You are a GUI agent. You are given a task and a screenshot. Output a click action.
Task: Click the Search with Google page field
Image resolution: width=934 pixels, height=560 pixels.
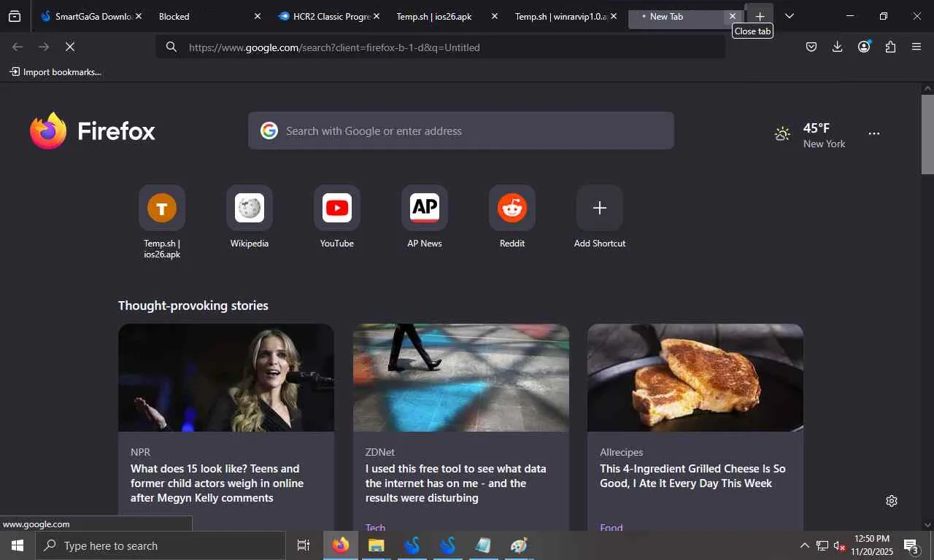(x=461, y=131)
